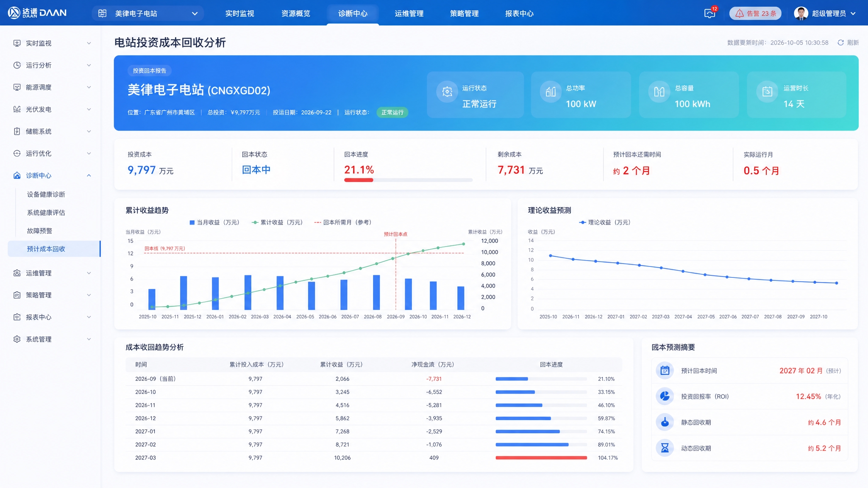Click the 总功率 card chart icon

click(x=551, y=91)
